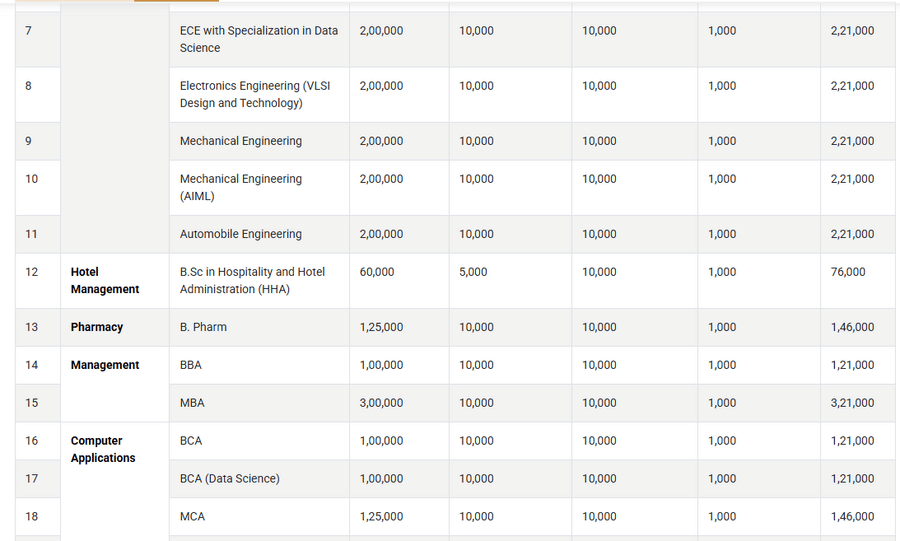Click serial number 8
900x541 pixels.
[x=28, y=85]
